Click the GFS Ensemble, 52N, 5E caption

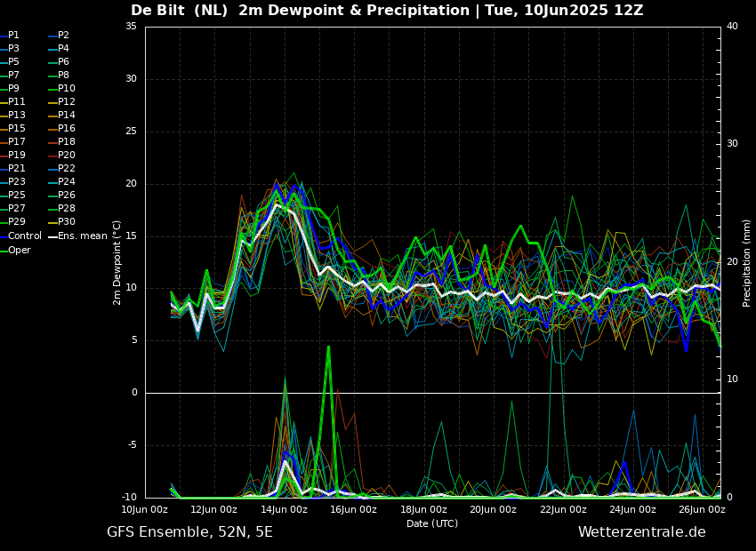[189, 532]
